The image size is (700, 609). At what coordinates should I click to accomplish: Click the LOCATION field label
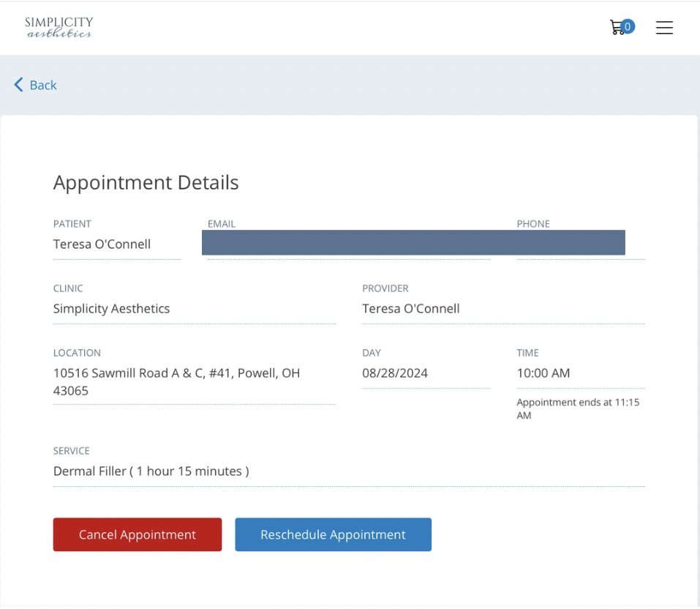coord(77,353)
